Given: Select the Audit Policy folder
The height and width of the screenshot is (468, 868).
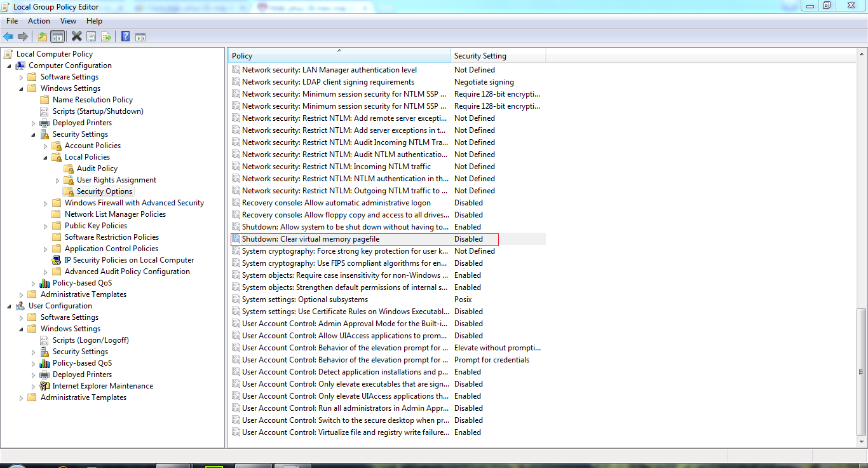Looking at the screenshot, I should point(97,169).
